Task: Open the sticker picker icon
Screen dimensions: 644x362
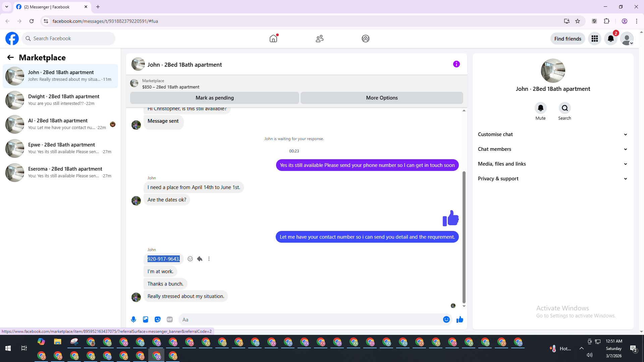Action: (158, 319)
